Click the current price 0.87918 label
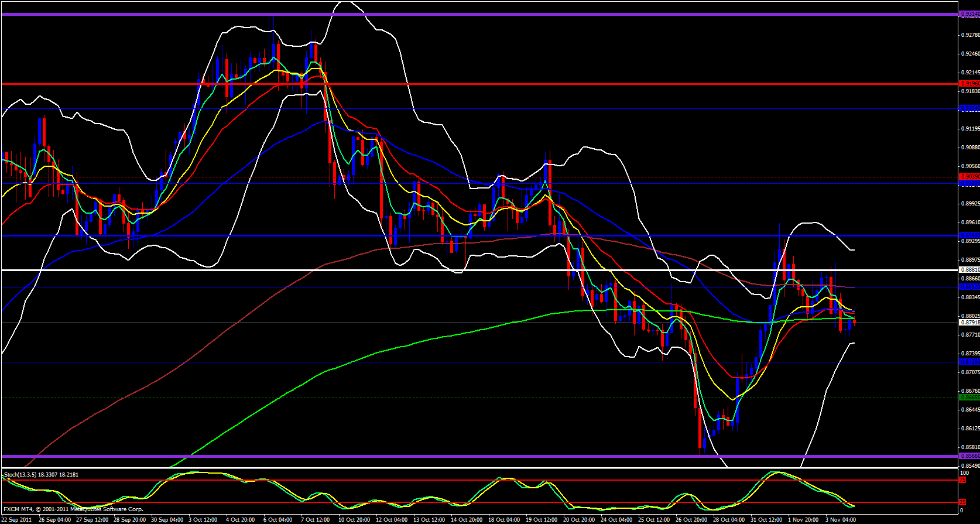This screenshot has height=524, width=980. pos(969,323)
